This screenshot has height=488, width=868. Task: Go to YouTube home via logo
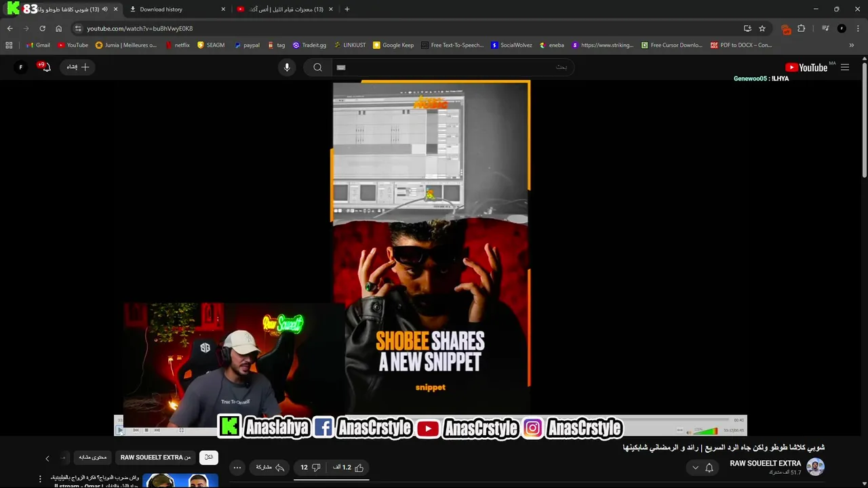coord(806,67)
